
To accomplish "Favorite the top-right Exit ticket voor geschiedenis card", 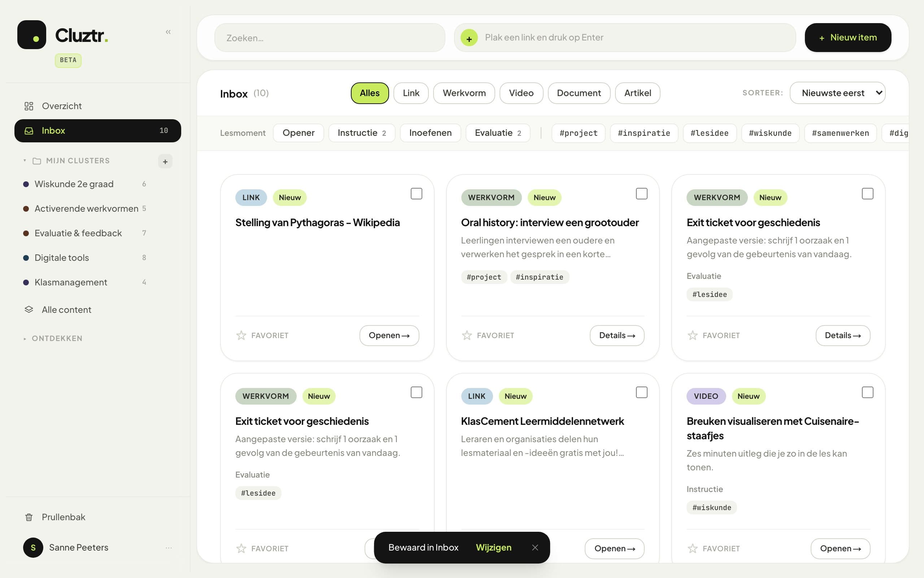I will [692, 335].
